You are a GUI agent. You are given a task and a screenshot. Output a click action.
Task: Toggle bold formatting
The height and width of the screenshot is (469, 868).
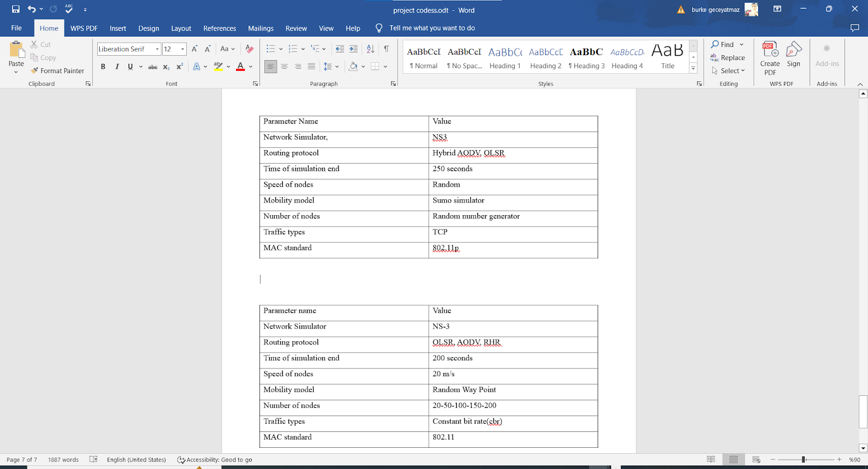103,67
